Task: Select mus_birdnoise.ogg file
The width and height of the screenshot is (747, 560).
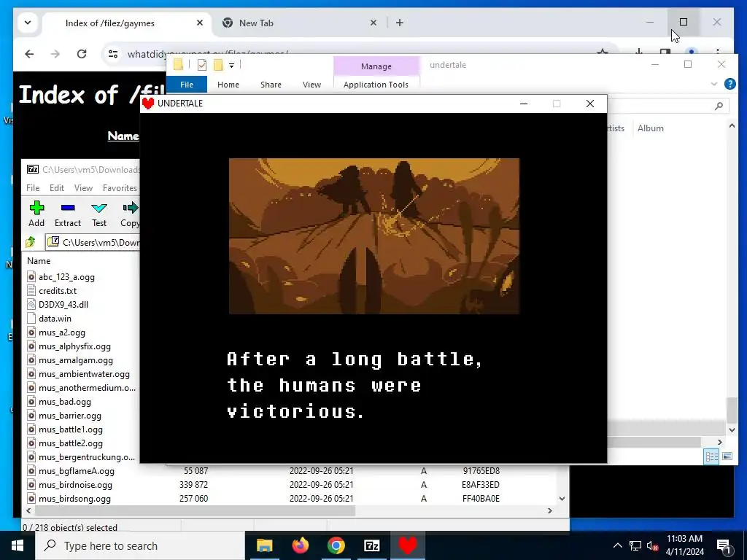Action: pos(75,485)
